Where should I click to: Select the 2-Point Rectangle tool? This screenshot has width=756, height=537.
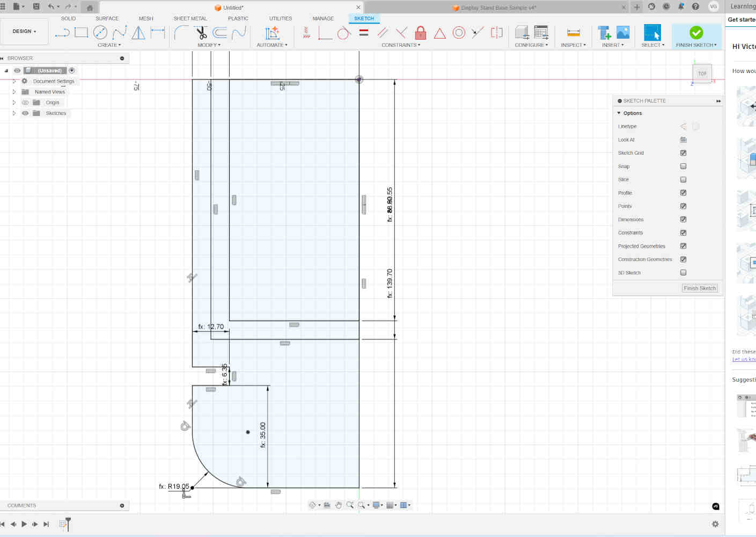pyautogui.click(x=82, y=33)
